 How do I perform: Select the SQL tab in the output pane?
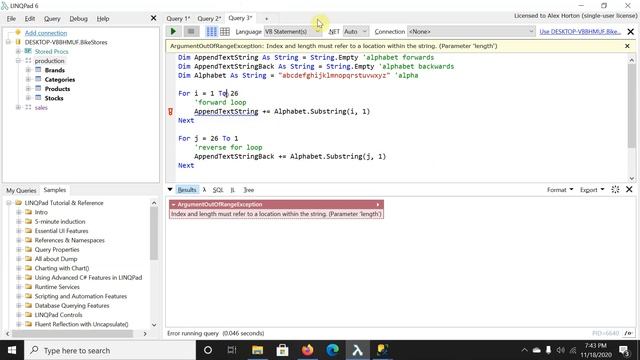pyautogui.click(x=218, y=189)
